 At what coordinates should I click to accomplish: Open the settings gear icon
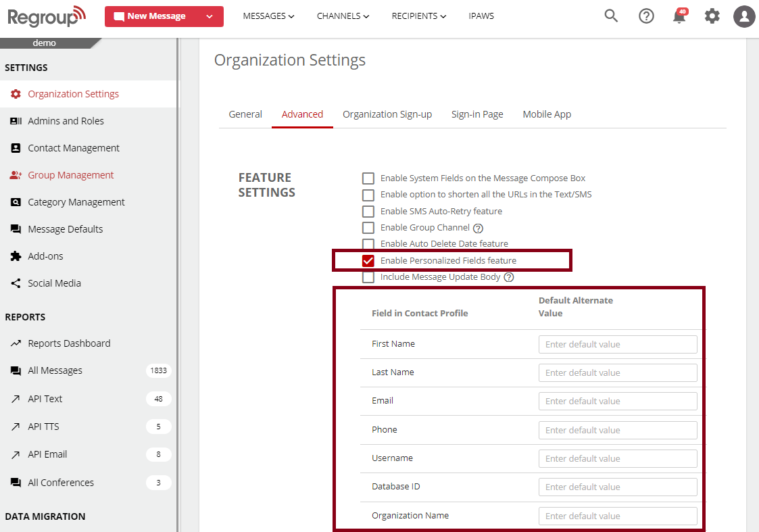tap(712, 16)
